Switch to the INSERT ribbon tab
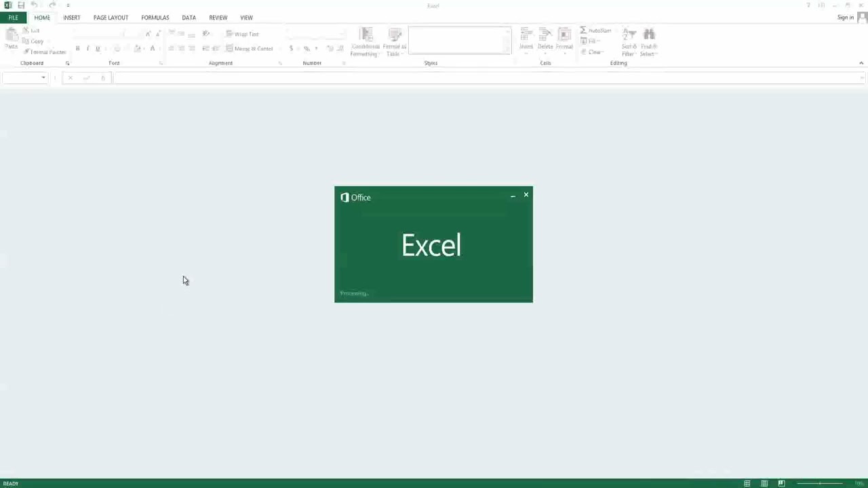The height and width of the screenshot is (488, 868). point(71,18)
